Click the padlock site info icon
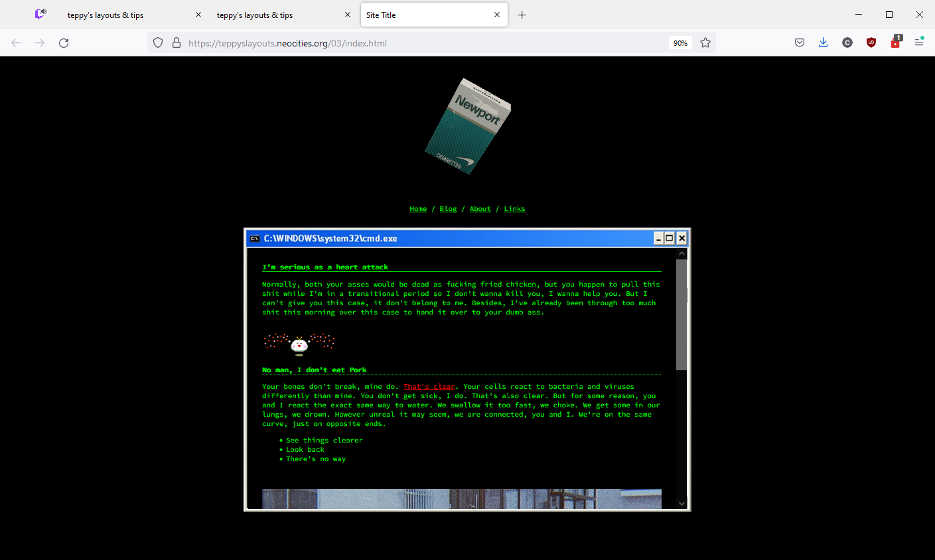Viewport: 935px width, 560px height. (x=177, y=42)
